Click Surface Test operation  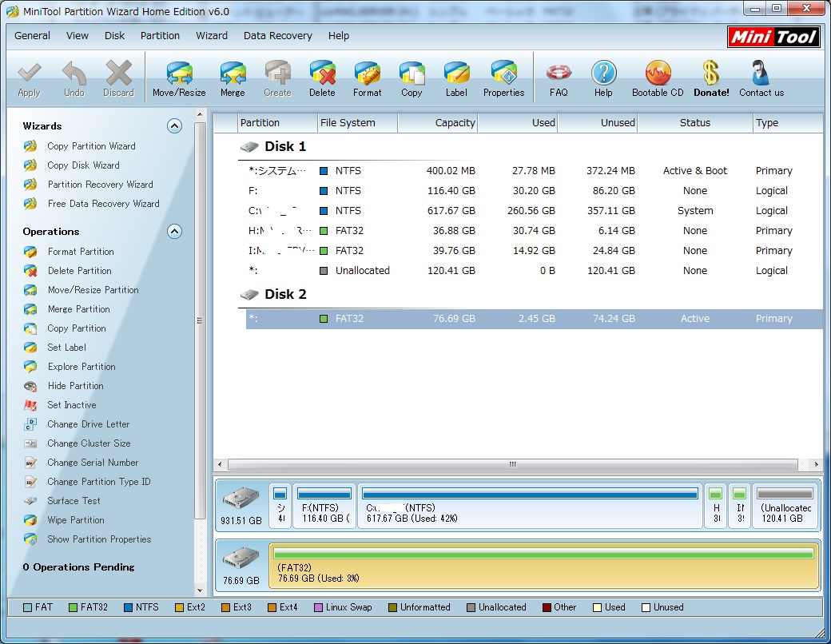click(74, 500)
